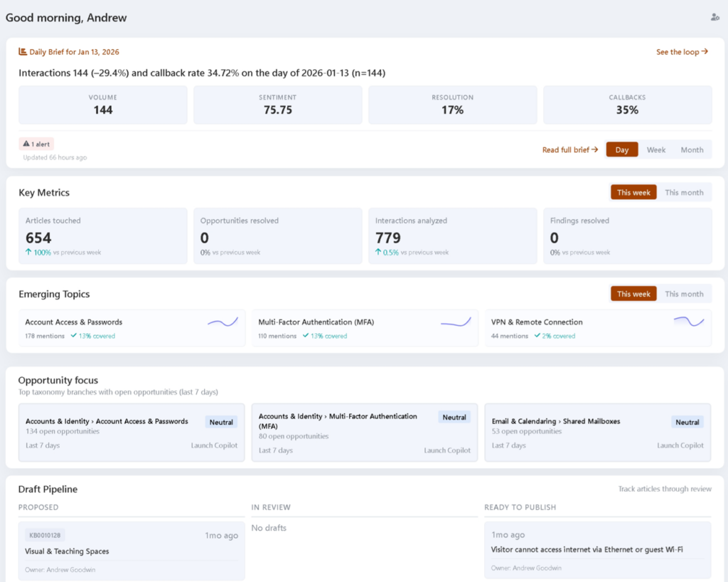Click the Multi-Factor Authentication trend sparkline
The width and height of the screenshot is (728, 582).
(456, 322)
